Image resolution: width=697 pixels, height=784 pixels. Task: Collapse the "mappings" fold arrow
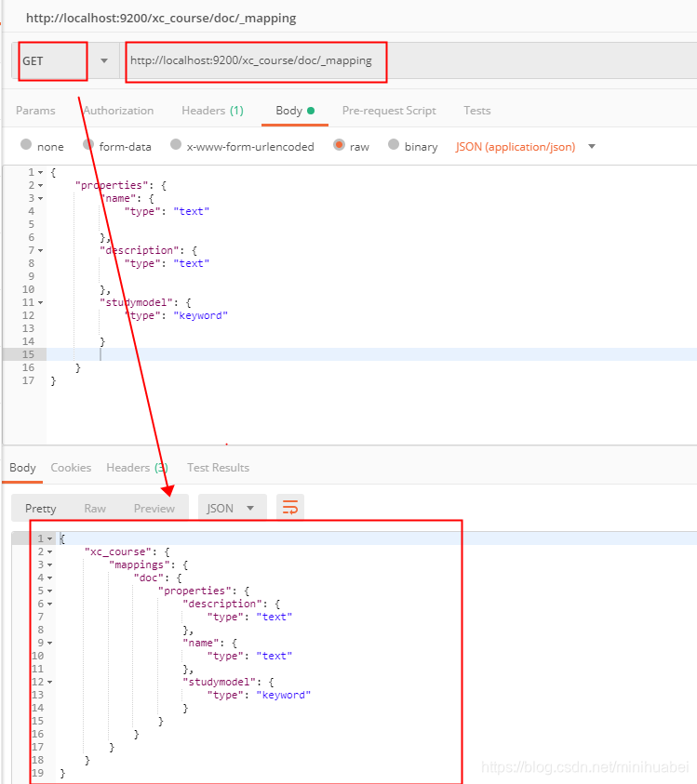(x=49, y=565)
